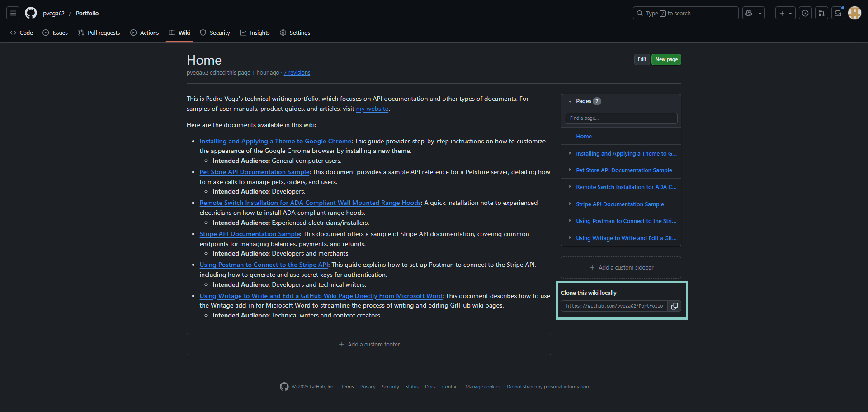868x412 pixels.
Task: Click the GitHub logo in the footer
Action: click(284, 387)
